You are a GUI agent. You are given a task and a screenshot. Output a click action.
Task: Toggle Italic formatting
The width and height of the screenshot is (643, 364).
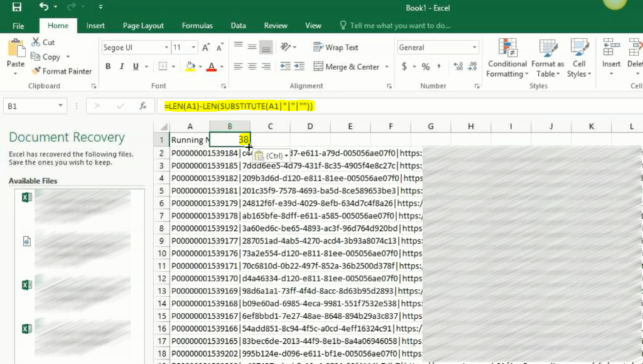pyautogui.click(x=122, y=67)
